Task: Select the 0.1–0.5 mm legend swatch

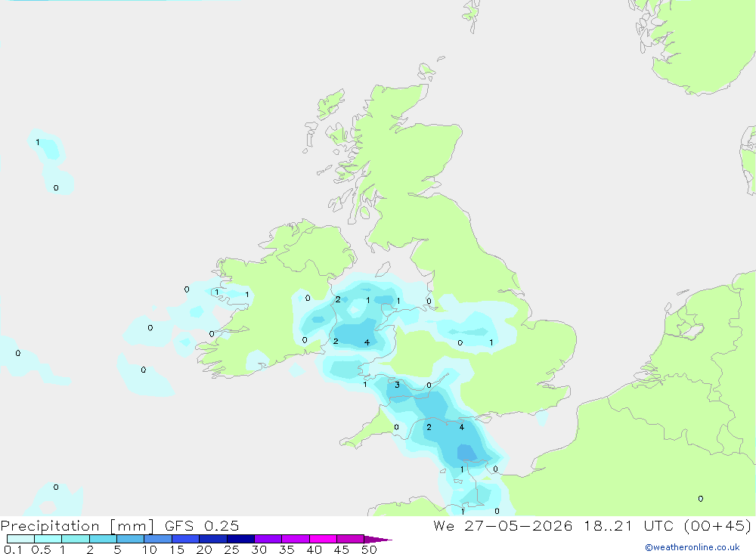Action: pyautogui.click(x=20, y=539)
